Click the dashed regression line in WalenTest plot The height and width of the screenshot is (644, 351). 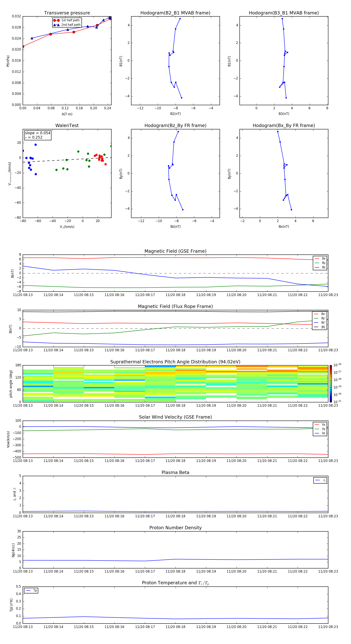[67, 160]
